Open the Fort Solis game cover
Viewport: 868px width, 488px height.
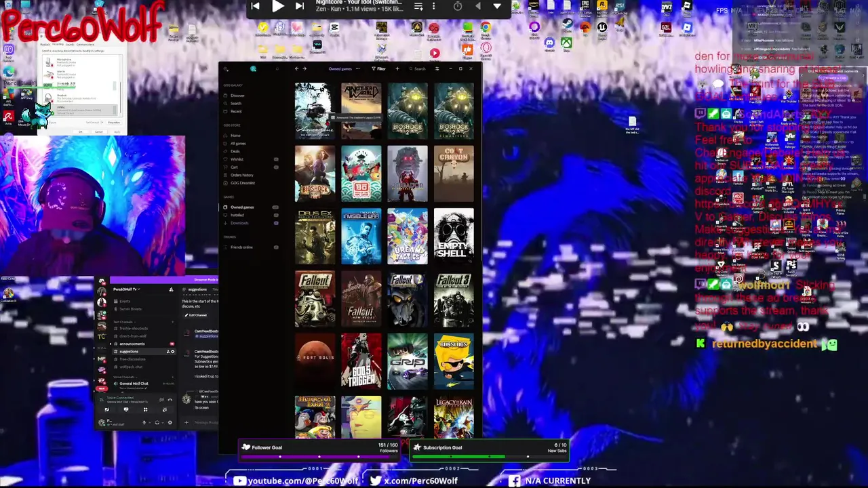coord(315,361)
